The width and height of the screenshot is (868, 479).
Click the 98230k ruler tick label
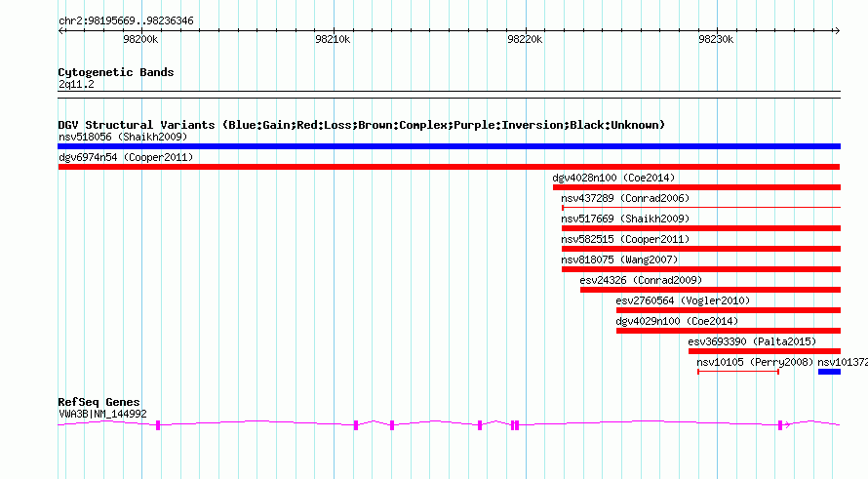point(716,39)
